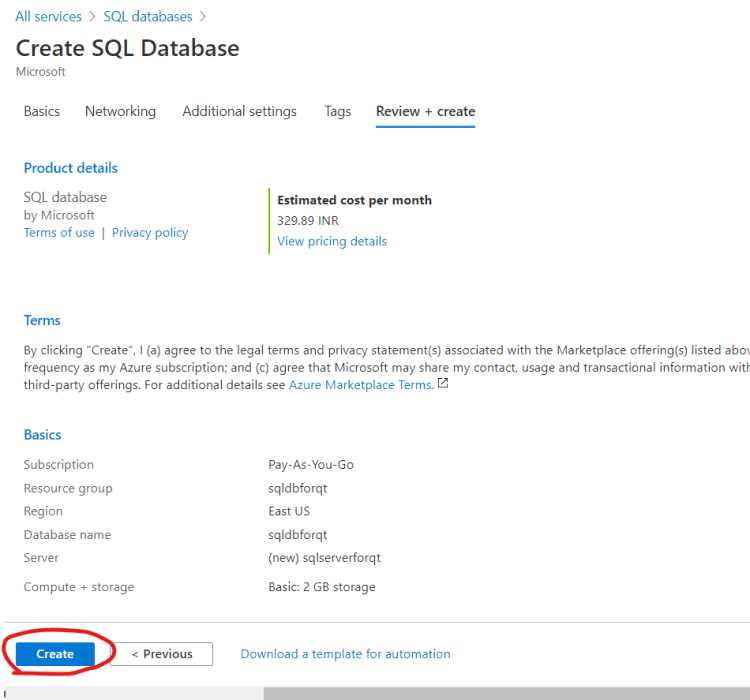Switch to the Networking tab
750x700 pixels.
121,111
